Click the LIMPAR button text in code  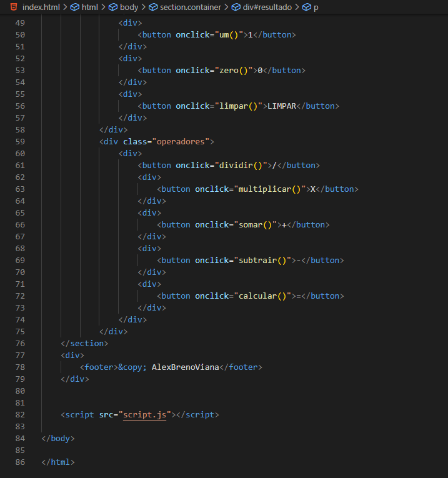(x=282, y=106)
